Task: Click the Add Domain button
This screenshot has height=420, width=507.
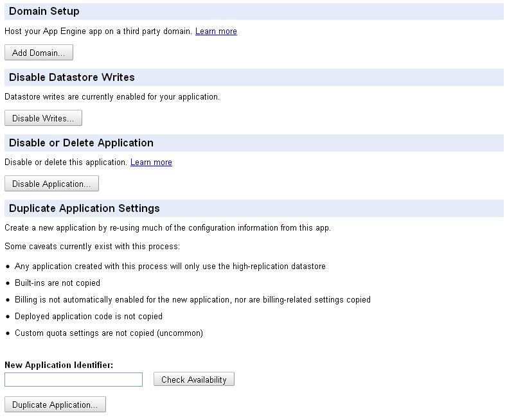Action: pos(39,53)
